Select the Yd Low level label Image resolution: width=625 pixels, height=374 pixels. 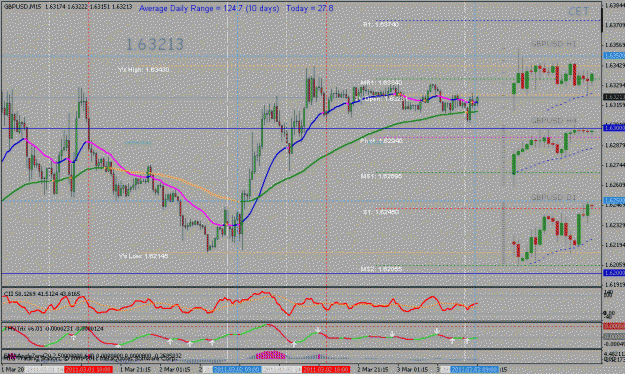[143, 256]
